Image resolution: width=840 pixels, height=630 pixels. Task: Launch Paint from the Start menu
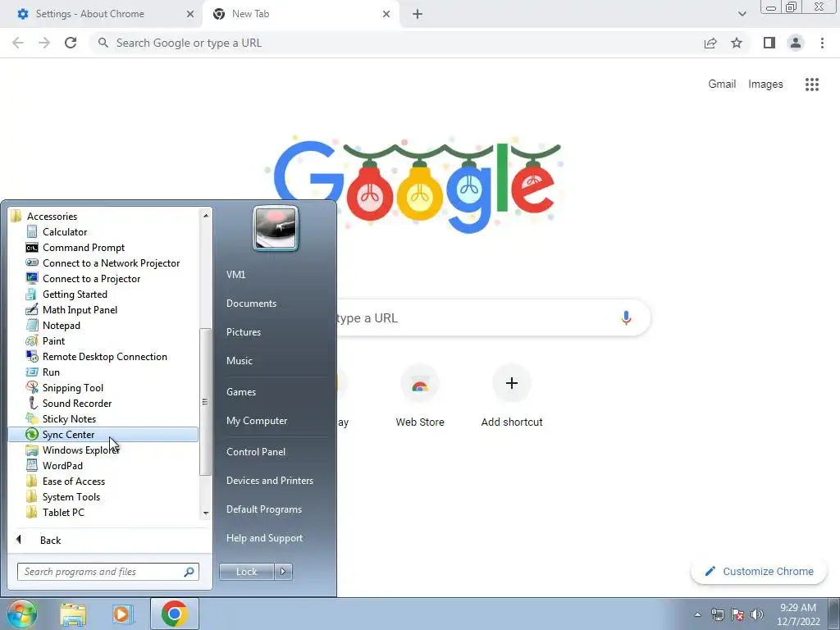(53, 340)
